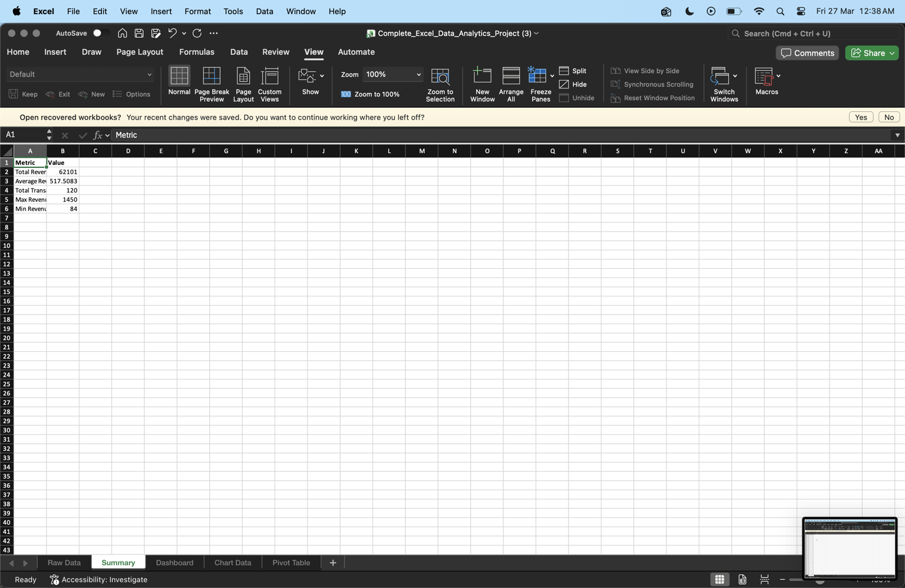Expand the formula bar

(897, 136)
